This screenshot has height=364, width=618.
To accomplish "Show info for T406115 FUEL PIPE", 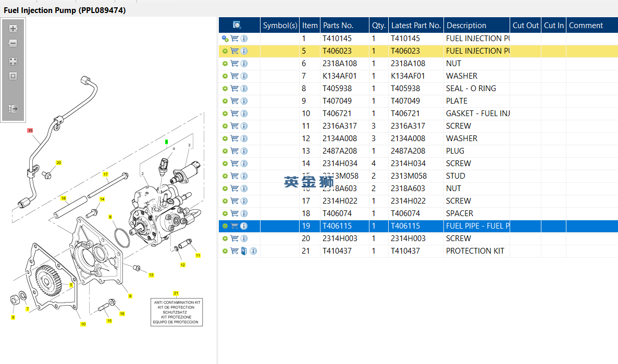I will pyautogui.click(x=244, y=226).
